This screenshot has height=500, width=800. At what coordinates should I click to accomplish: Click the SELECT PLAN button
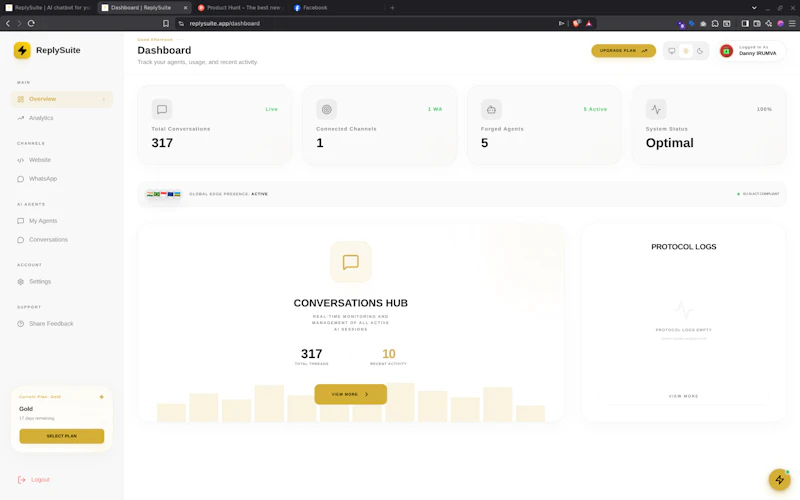coord(62,436)
